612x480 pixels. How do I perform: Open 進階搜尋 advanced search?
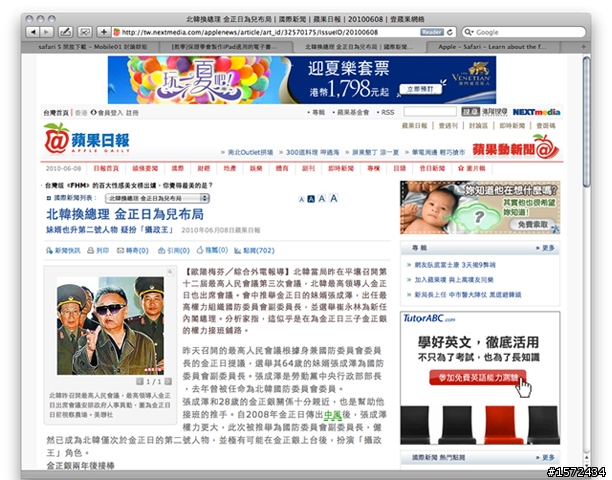coord(495,112)
